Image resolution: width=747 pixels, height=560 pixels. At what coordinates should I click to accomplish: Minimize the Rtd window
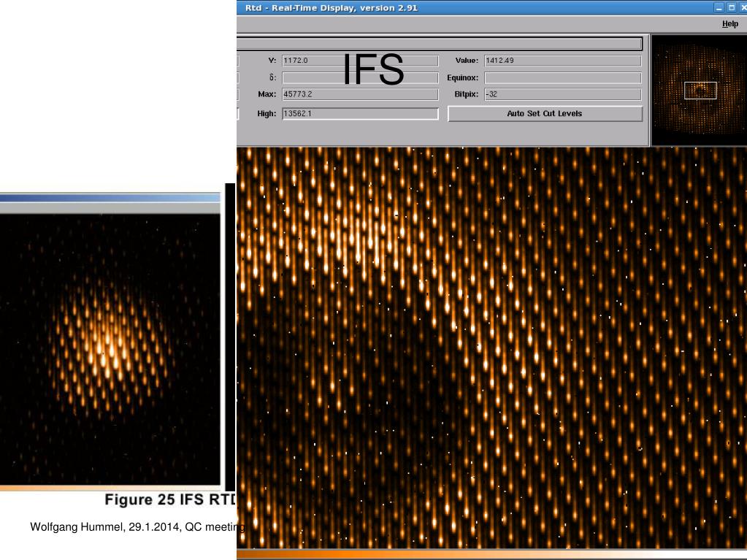coord(719,8)
